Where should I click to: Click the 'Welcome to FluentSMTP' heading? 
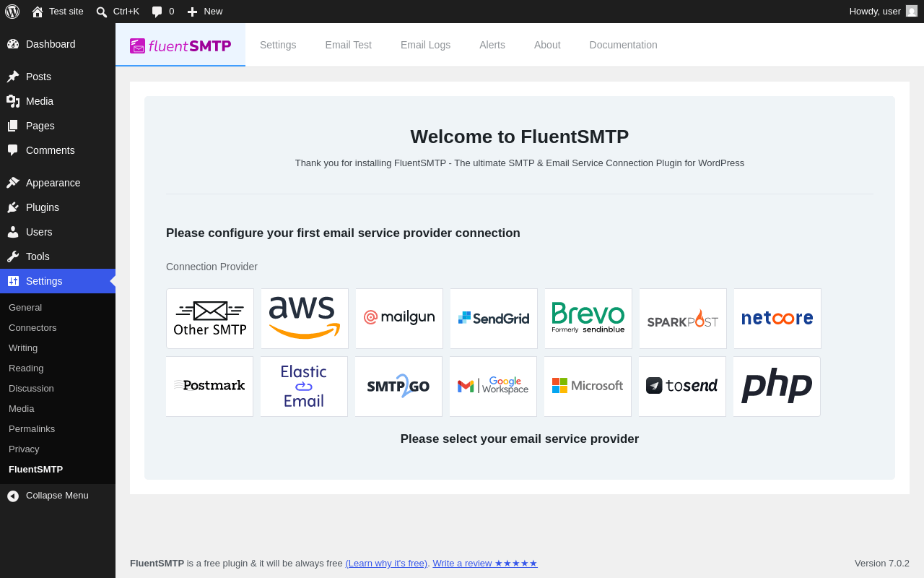coord(520,137)
